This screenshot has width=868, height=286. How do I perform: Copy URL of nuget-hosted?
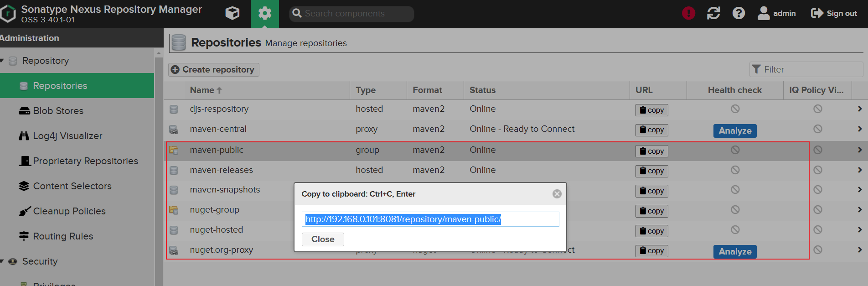click(x=652, y=231)
